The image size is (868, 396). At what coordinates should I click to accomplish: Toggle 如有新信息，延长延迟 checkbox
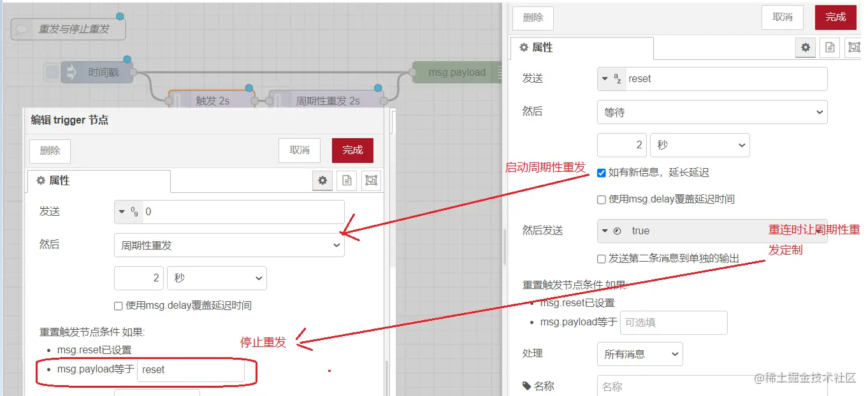click(x=601, y=173)
